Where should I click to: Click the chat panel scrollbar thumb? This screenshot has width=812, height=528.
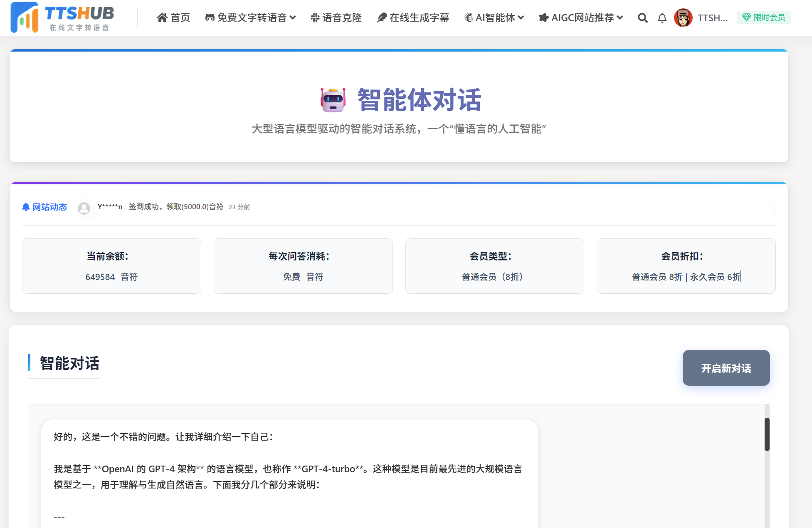[x=767, y=434]
